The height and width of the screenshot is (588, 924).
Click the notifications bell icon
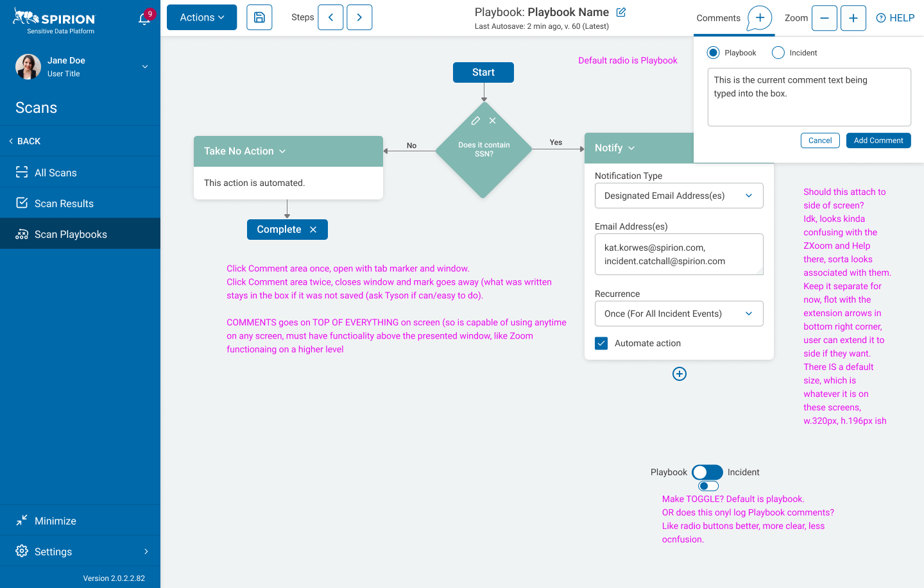(144, 19)
